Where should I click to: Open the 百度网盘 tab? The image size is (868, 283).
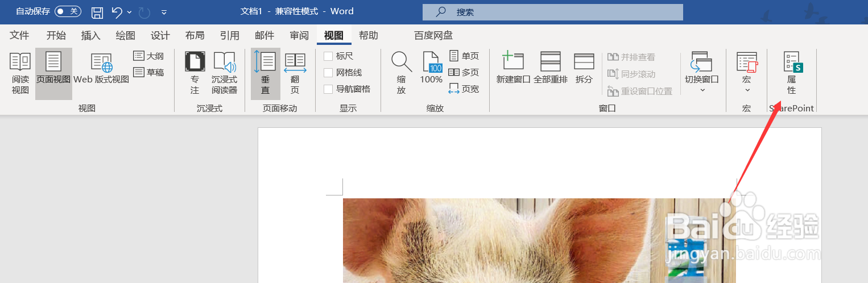coord(433,35)
